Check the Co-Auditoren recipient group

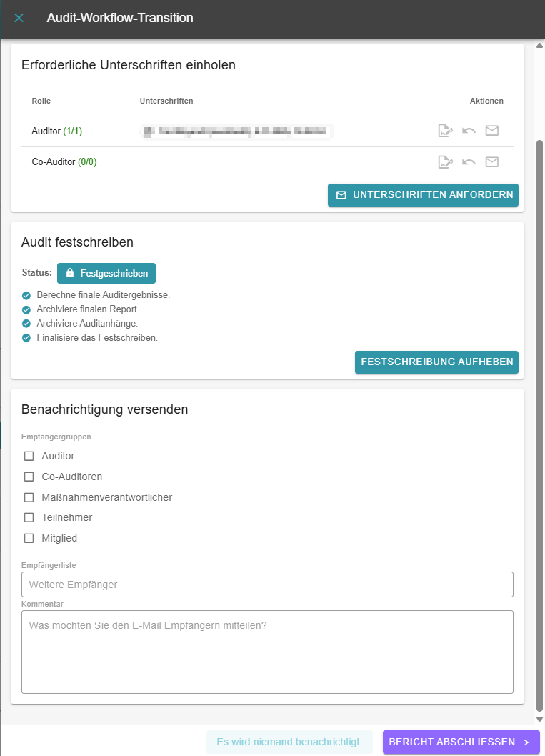click(x=29, y=477)
